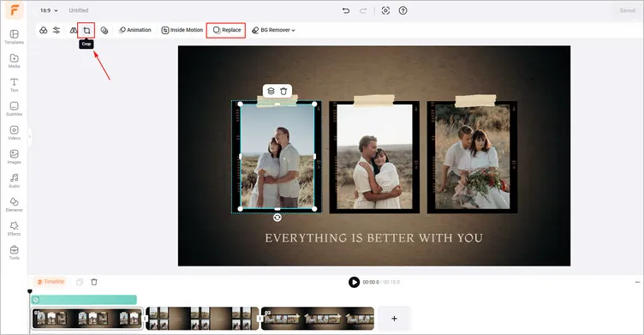The width and height of the screenshot is (644, 335).
Task: Open the Tools panel in sidebar
Action: (x=14, y=253)
